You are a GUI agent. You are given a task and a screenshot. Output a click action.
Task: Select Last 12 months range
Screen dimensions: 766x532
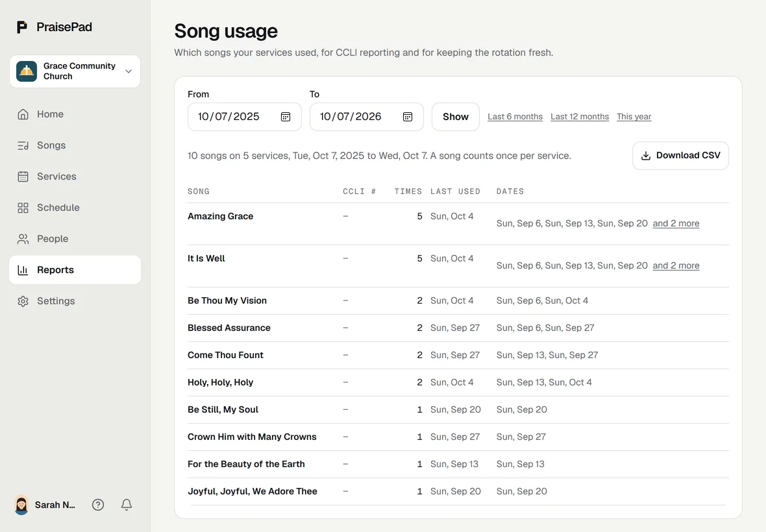pos(580,117)
